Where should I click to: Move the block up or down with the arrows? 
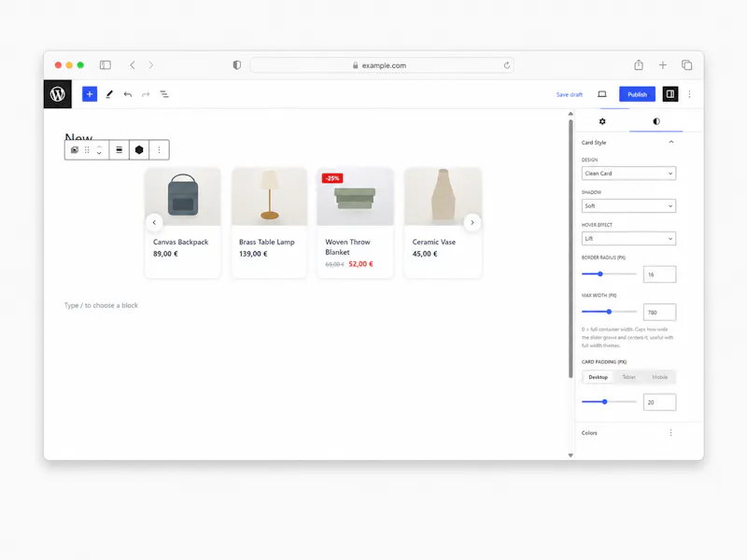coord(99,150)
